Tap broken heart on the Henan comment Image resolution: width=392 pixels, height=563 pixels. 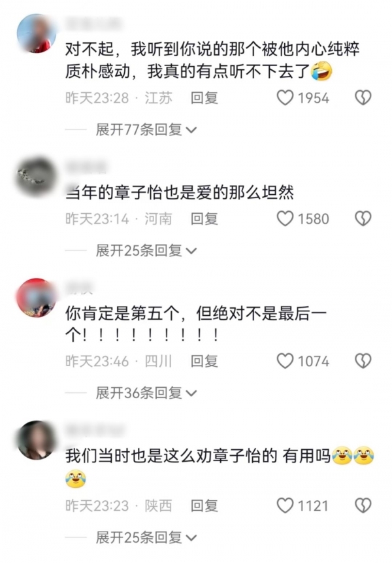pos(363,218)
